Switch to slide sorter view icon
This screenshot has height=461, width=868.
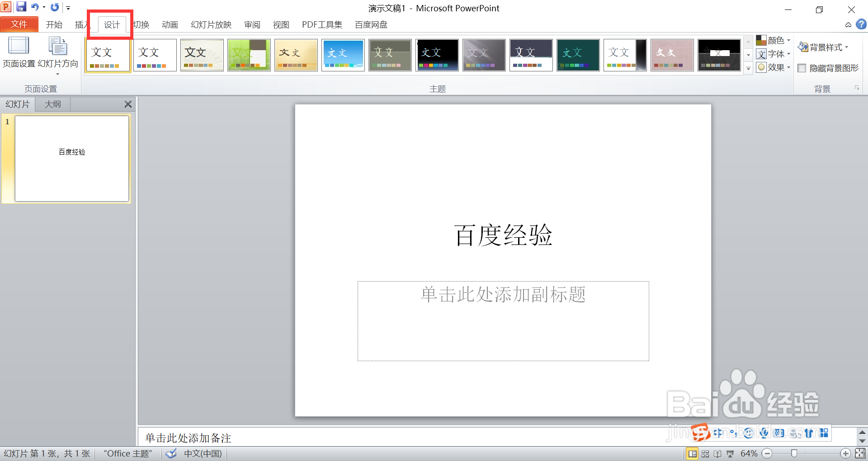[705, 454]
